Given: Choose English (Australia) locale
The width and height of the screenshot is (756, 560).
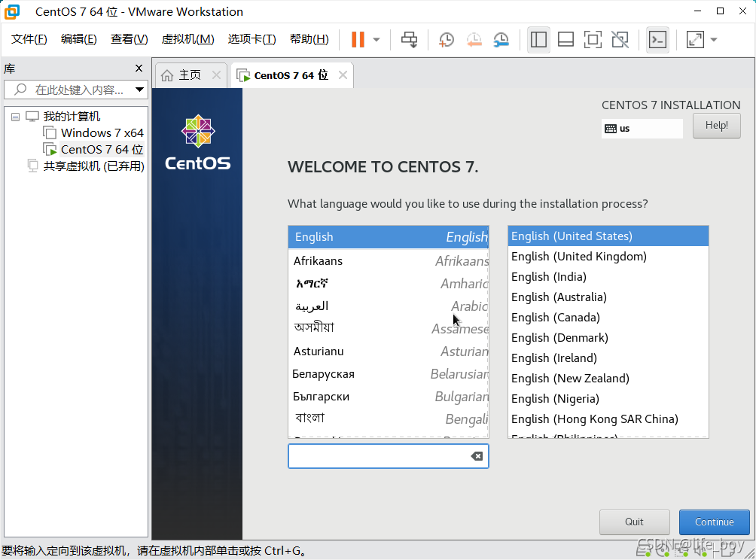Looking at the screenshot, I should tap(608, 297).
